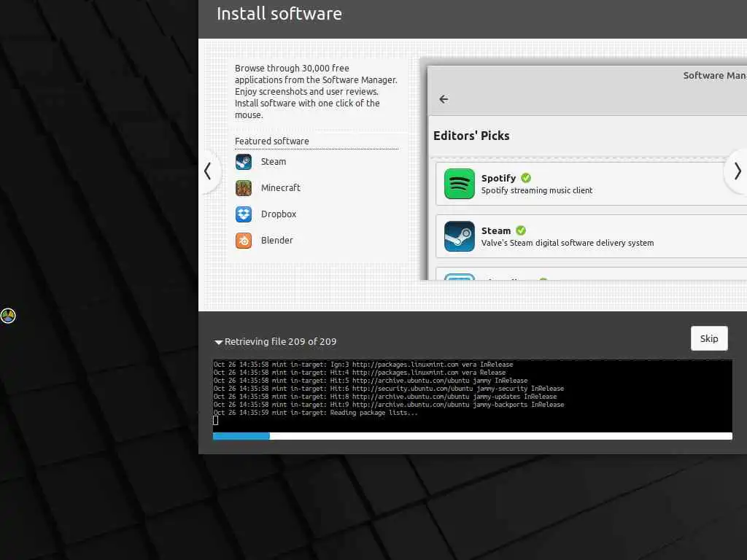This screenshot has width=747, height=560.
Task: Click Valve's Steam digital software delivery description
Action: (x=568, y=243)
